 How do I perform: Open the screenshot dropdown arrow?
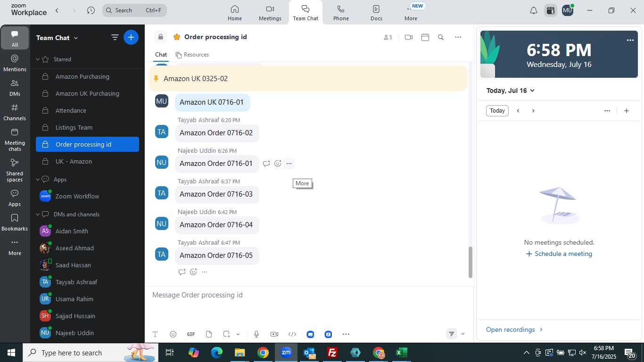tap(238, 334)
